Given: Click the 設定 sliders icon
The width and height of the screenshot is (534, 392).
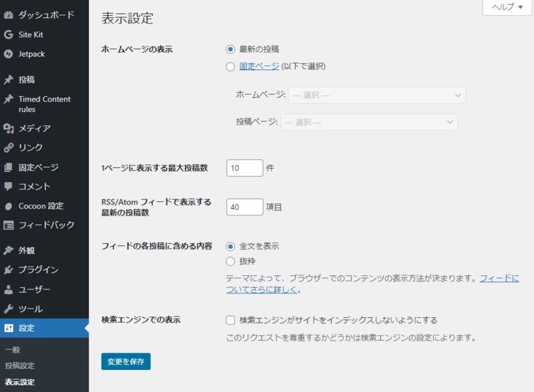Looking at the screenshot, I should (x=9, y=328).
